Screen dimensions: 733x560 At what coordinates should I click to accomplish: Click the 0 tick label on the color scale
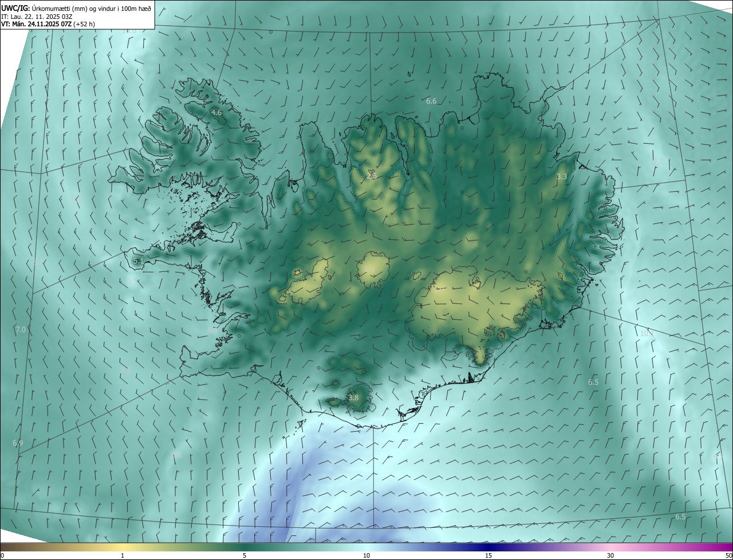(x=2, y=555)
